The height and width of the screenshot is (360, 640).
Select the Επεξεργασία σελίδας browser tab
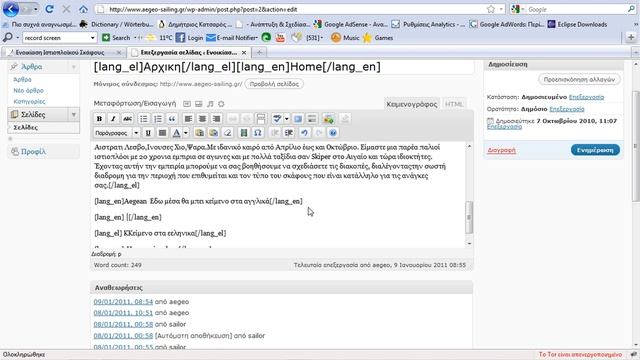pyautogui.click(x=189, y=52)
